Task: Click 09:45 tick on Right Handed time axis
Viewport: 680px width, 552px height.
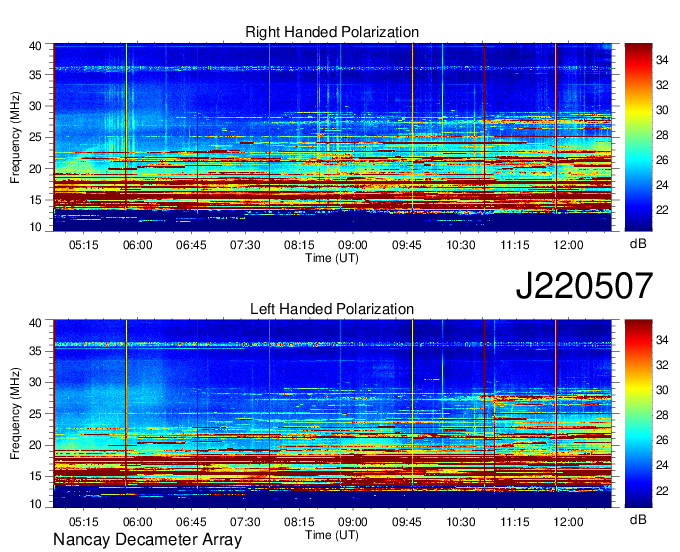Action: click(x=407, y=245)
